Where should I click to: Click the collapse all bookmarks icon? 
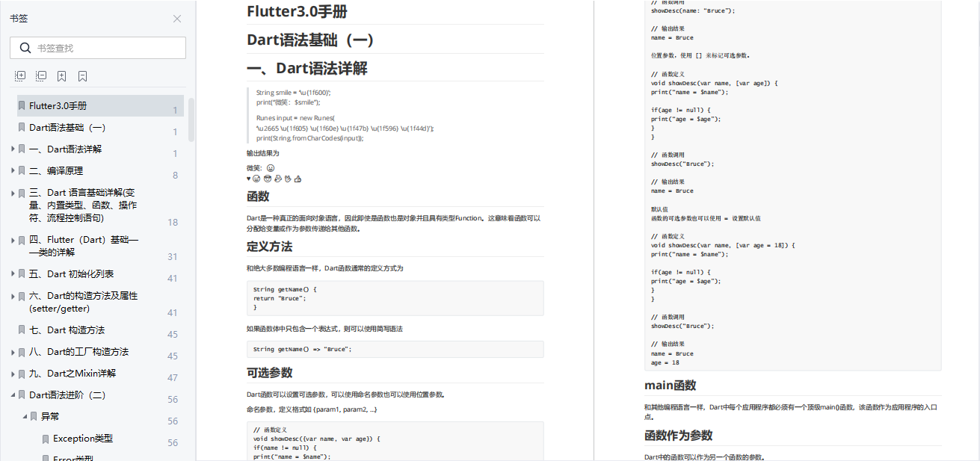(x=41, y=76)
